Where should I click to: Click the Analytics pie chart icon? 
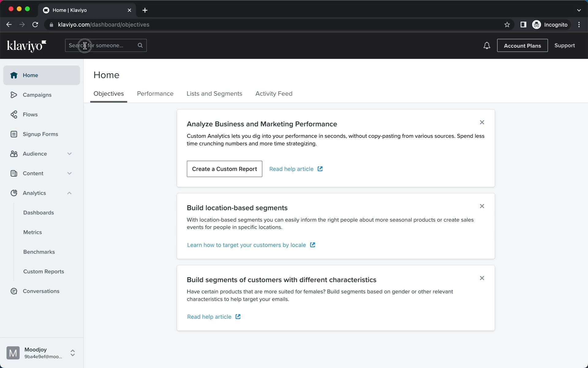click(14, 193)
